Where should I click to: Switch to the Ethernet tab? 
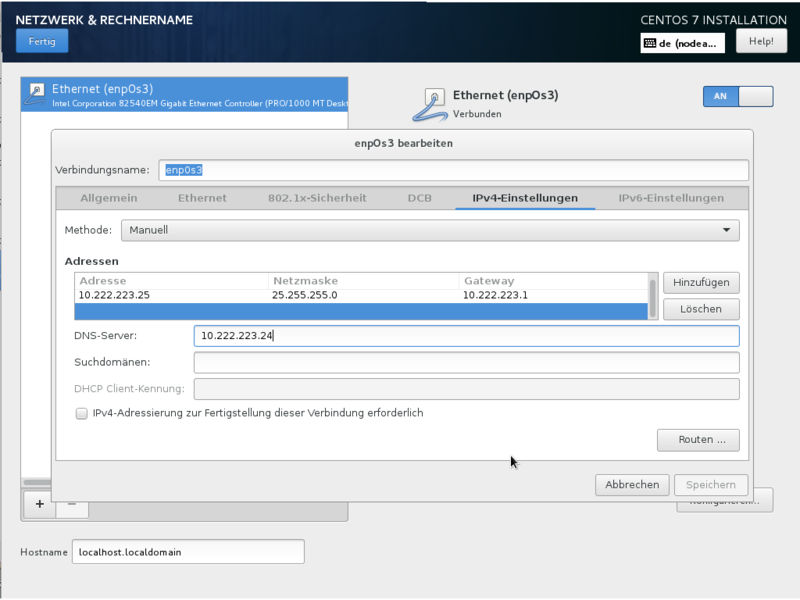pos(202,198)
